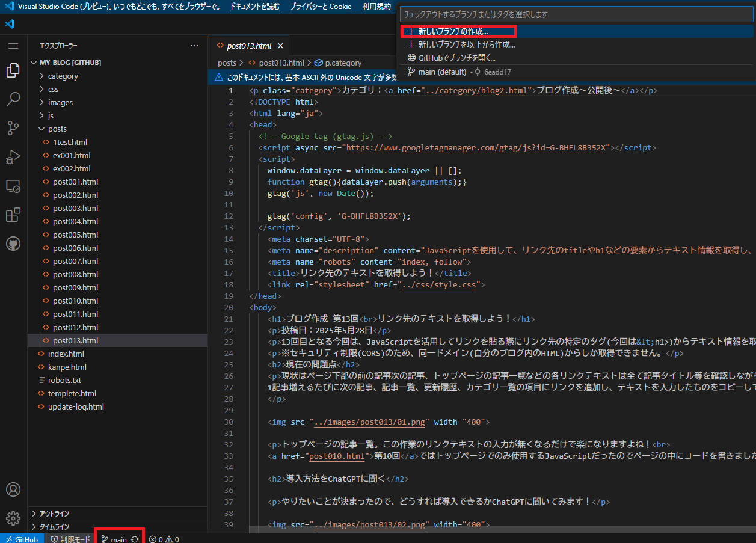Click line number 21 in the gutter

228,319
